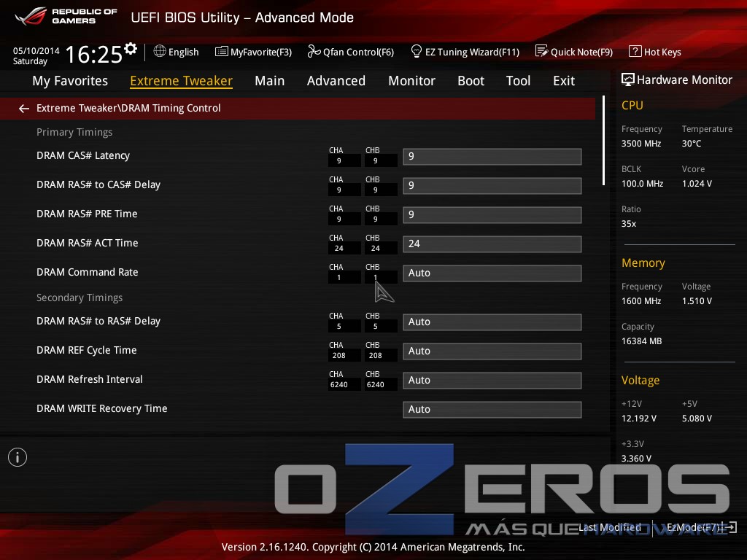Switch to Boot tab
This screenshot has height=560, width=747.
point(471,81)
